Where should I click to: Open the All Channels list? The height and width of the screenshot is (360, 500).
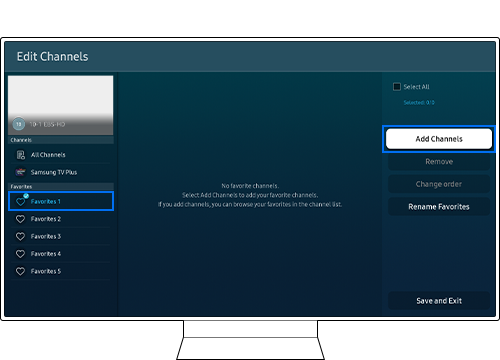[61, 155]
